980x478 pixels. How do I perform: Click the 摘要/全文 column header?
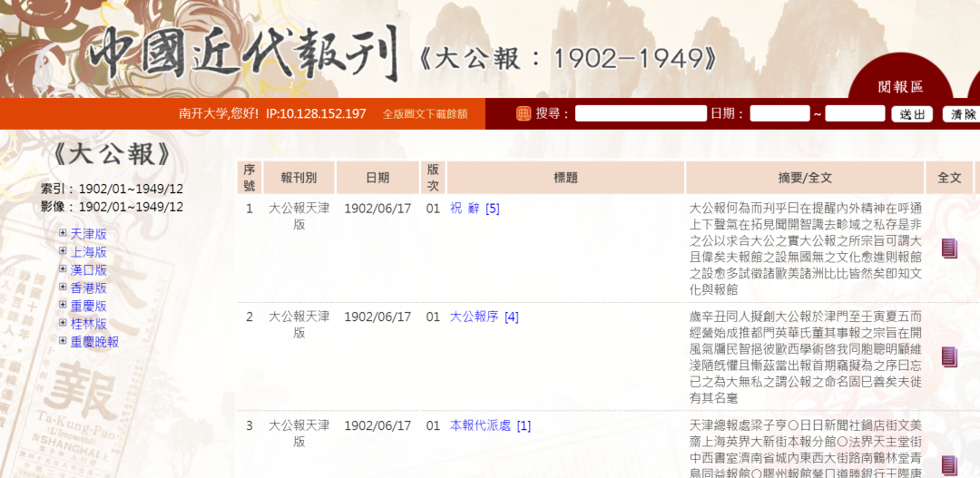point(805,178)
